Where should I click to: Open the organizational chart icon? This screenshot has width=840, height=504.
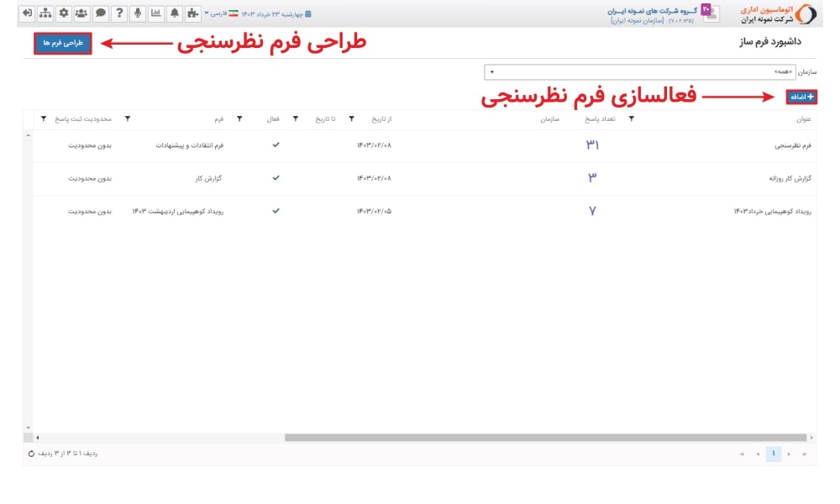[x=45, y=13]
